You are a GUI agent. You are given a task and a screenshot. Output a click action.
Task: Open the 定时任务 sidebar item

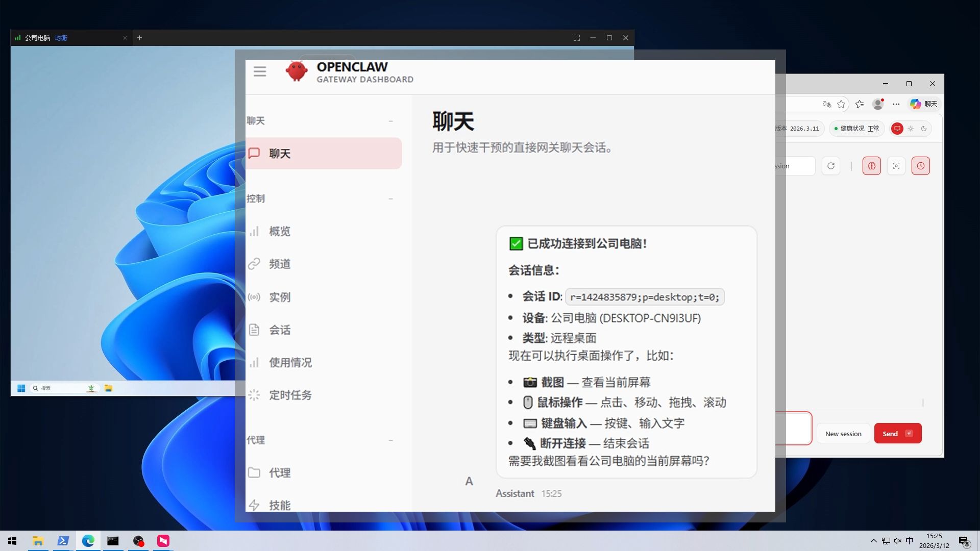290,395
